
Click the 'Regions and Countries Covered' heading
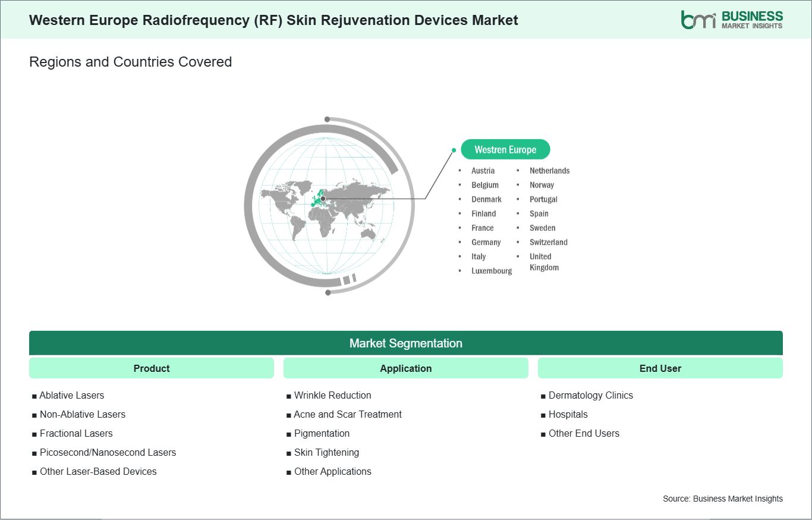pyautogui.click(x=130, y=62)
